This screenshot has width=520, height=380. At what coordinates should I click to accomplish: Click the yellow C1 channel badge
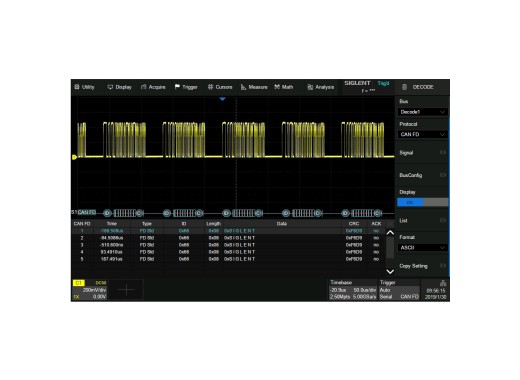79,283
